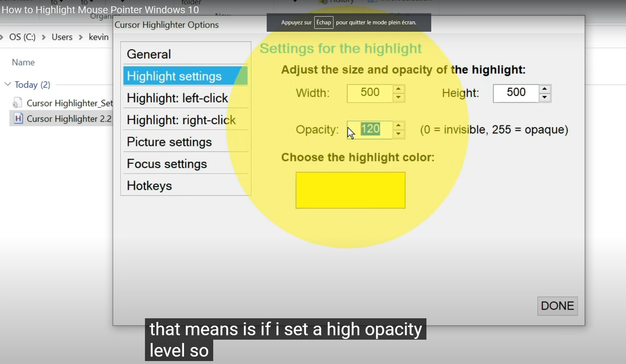Image resolution: width=626 pixels, height=364 pixels.
Task: Click the Échap key hint
Action: click(x=324, y=22)
